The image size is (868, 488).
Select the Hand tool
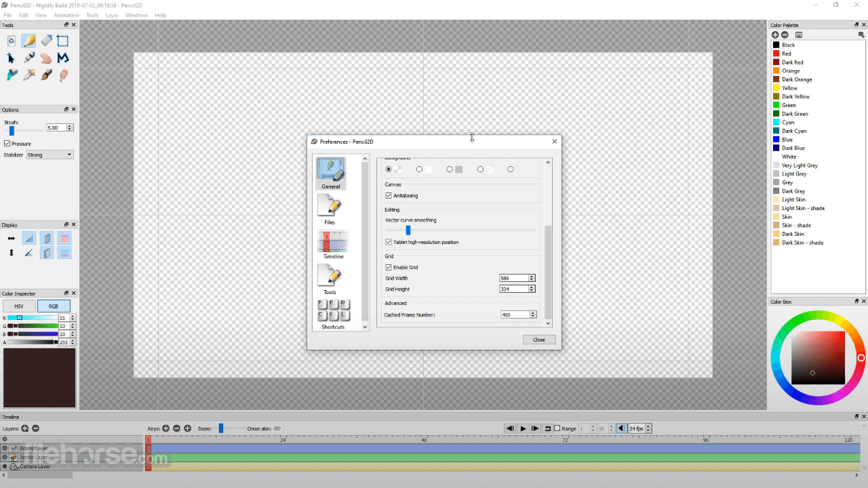[46, 58]
